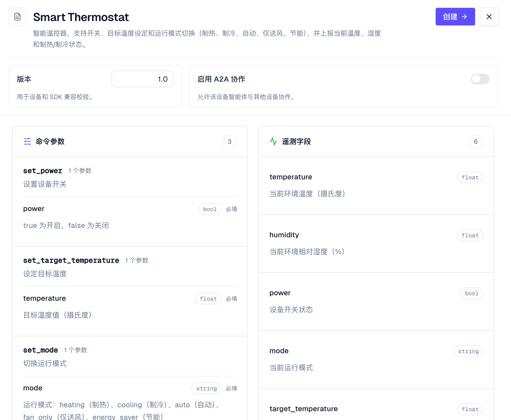Click the float badge of humidity
The height and width of the screenshot is (420, 511).
coord(470,235)
